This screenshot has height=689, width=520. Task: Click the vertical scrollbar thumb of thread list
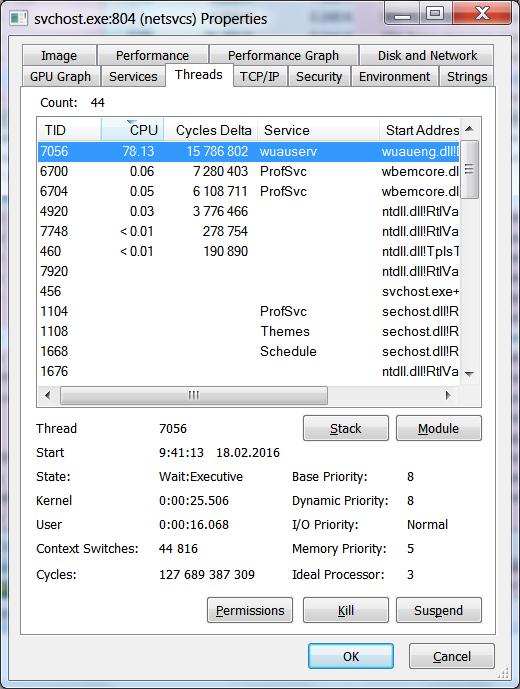click(469, 170)
